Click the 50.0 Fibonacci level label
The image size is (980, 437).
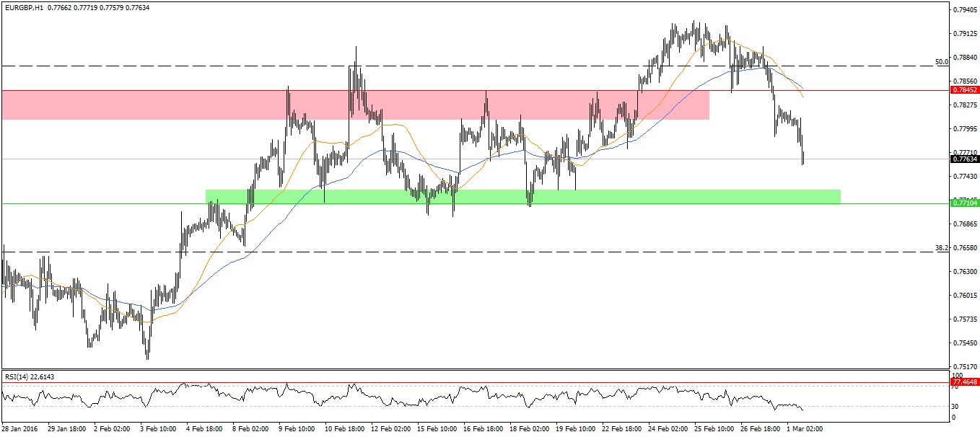(x=941, y=62)
